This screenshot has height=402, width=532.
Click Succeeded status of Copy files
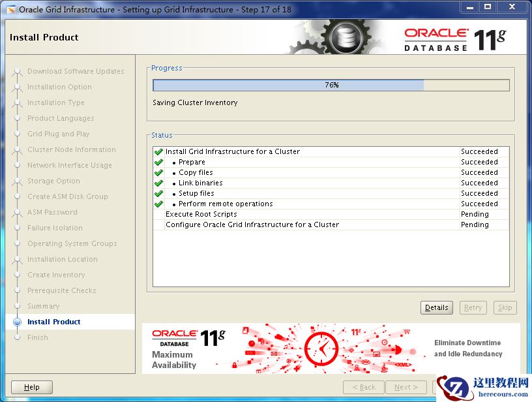click(x=479, y=173)
